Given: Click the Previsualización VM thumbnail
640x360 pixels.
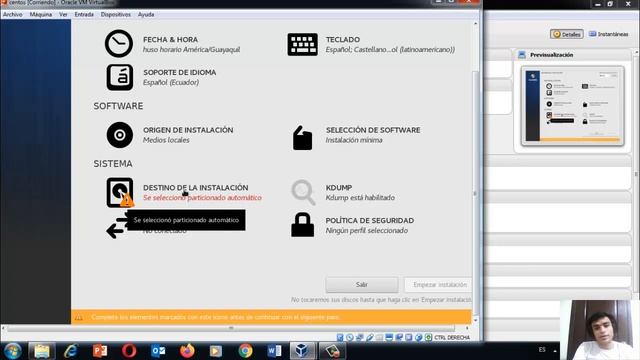Looking at the screenshot, I should (573, 106).
